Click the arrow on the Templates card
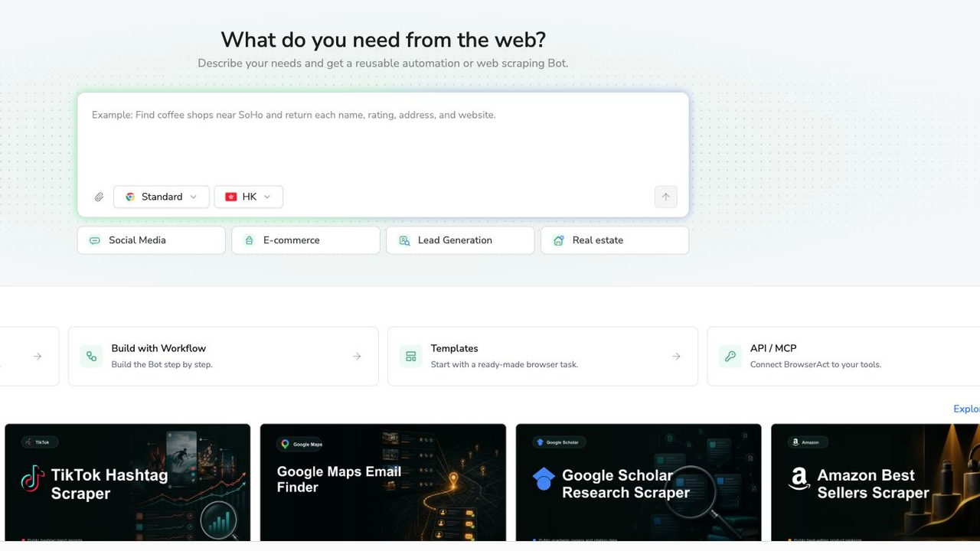The image size is (980, 551). 676,356
